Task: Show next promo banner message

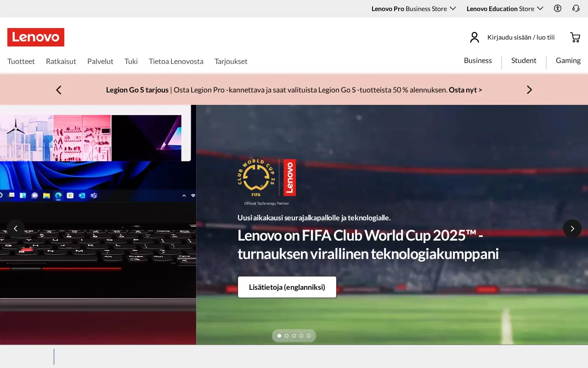Action: (529, 90)
